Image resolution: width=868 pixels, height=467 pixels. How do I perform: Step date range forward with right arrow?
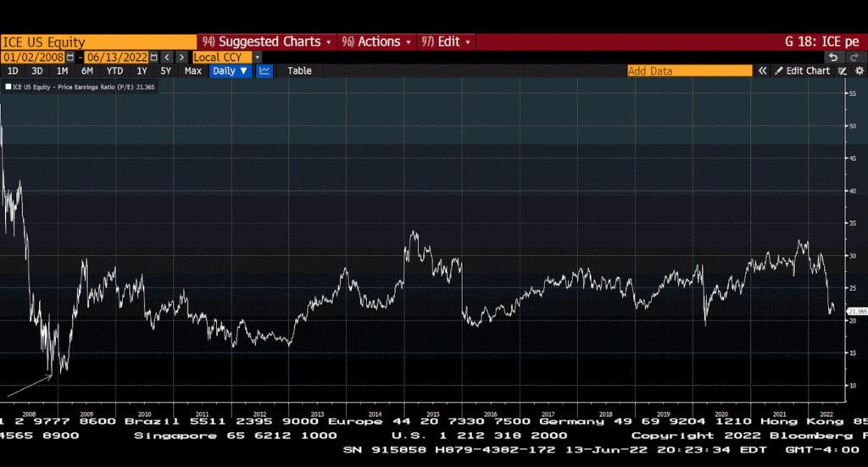181,57
